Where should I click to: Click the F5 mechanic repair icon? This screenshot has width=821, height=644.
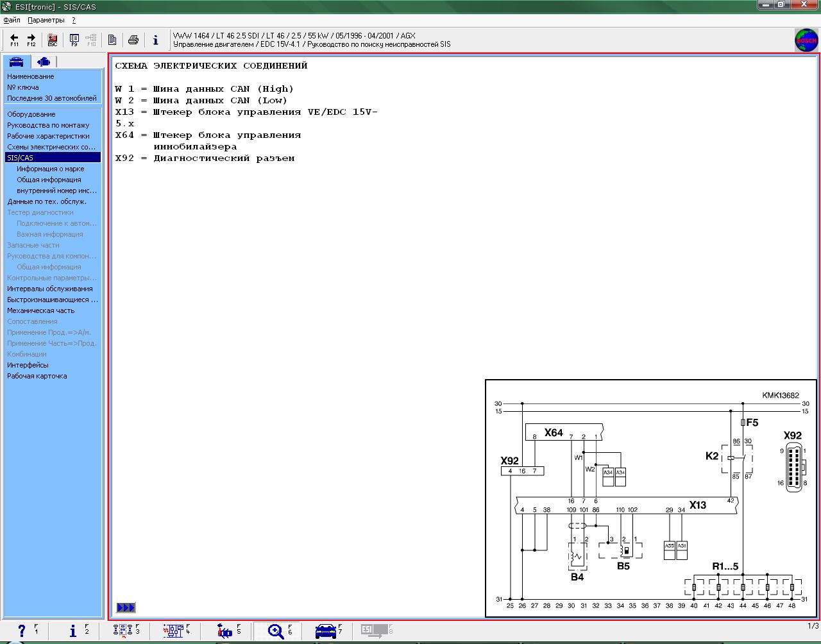225,631
